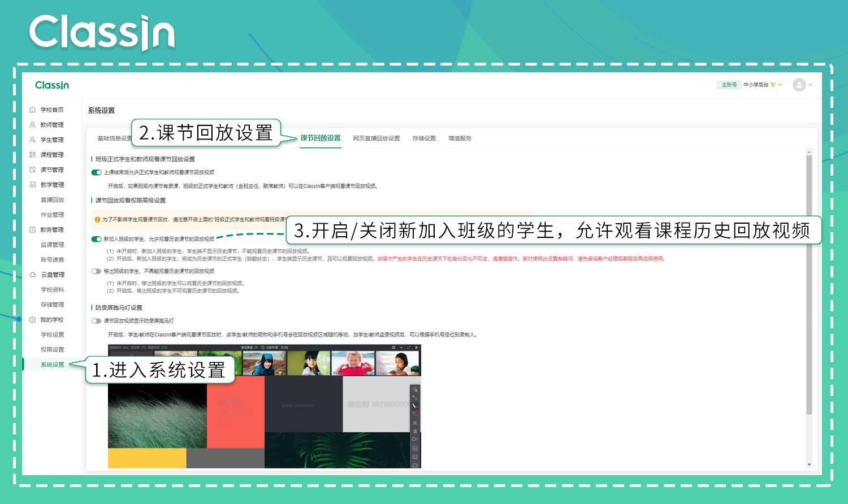Screen dimensions: 848x504
Task: Open 课程管理 via its sidebar icon
Action: pyautogui.click(x=32, y=155)
